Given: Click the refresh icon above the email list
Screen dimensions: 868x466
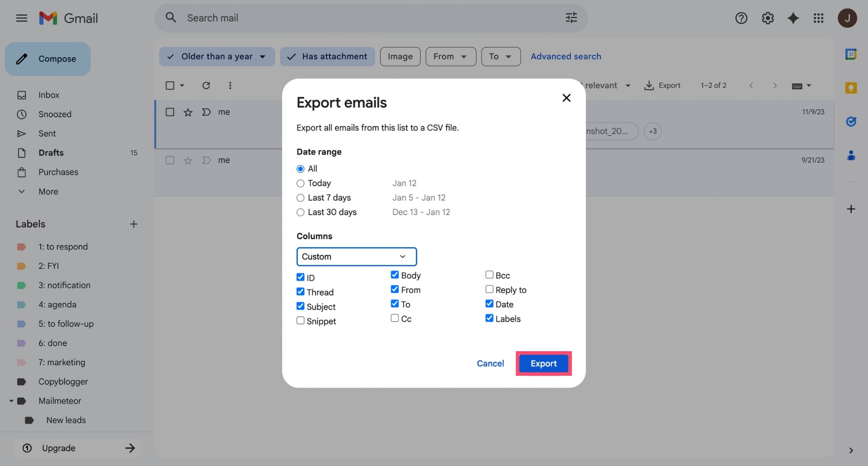Looking at the screenshot, I should pos(206,85).
